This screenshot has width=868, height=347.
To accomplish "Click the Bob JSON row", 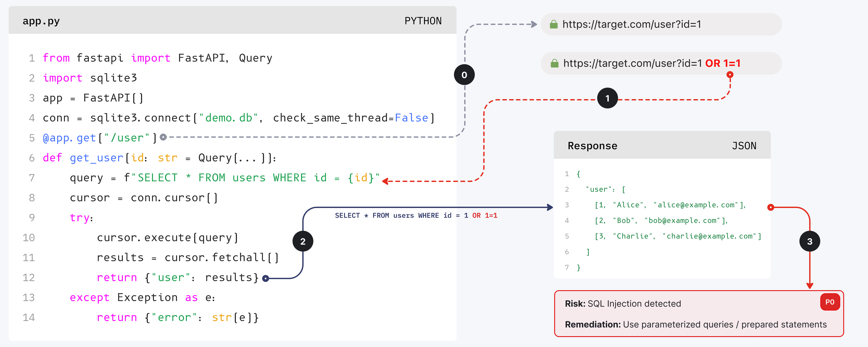I will pos(661,220).
